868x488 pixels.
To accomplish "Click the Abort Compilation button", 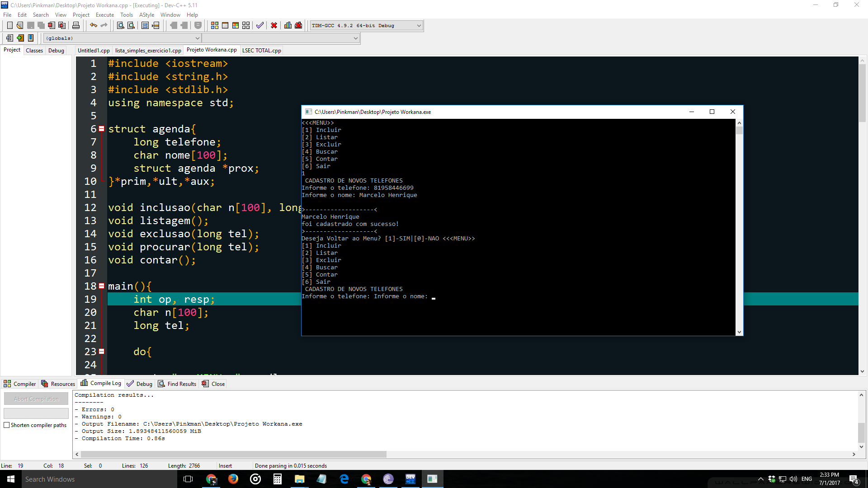I will click(x=36, y=399).
